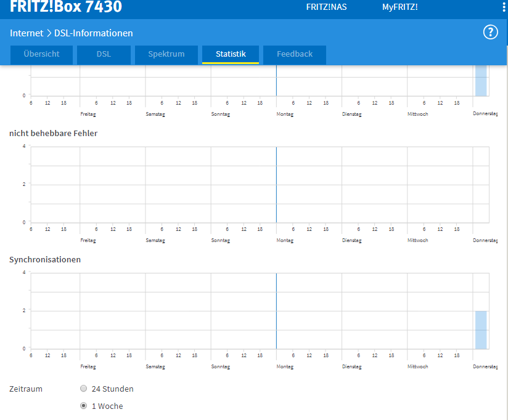Click the Synchronisationen chart heading
This screenshot has height=420, width=508.
pos(45,260)
